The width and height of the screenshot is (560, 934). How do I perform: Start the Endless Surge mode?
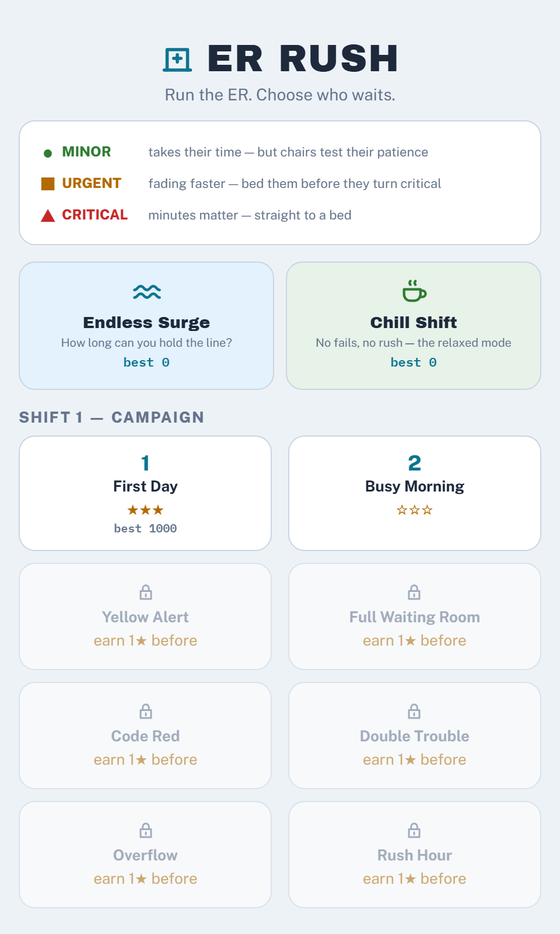(x=146, y=326)
